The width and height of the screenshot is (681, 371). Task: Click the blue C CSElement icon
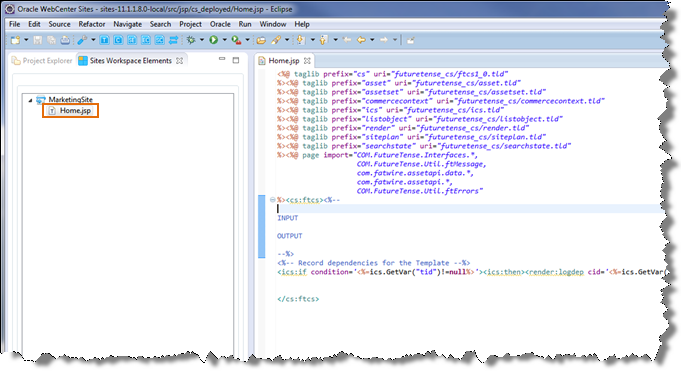(118, 40)
